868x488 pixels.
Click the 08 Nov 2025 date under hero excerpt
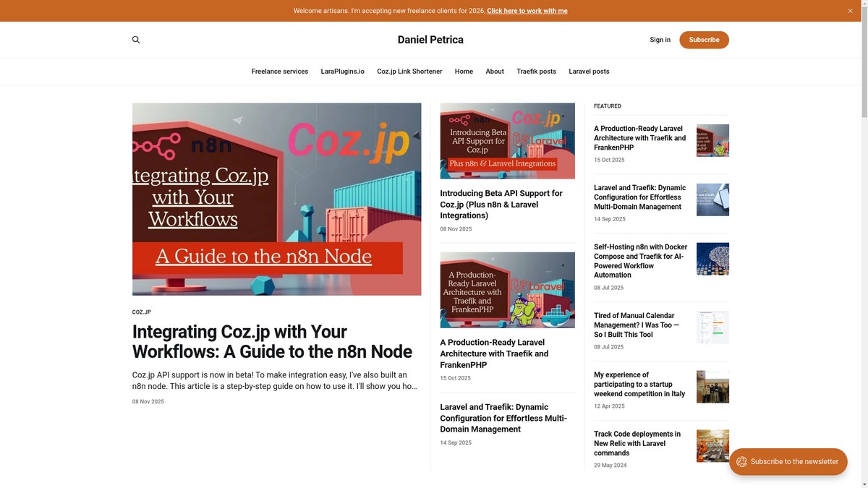[x=148, y=402]
